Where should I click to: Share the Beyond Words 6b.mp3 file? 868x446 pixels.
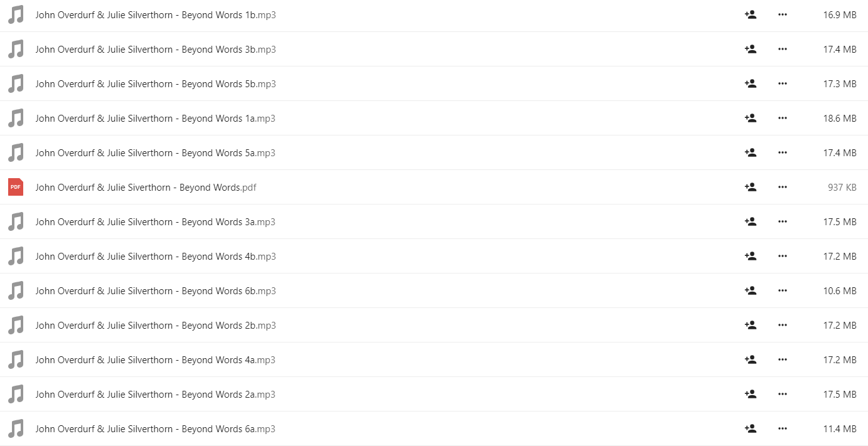[x=750, y=290]
